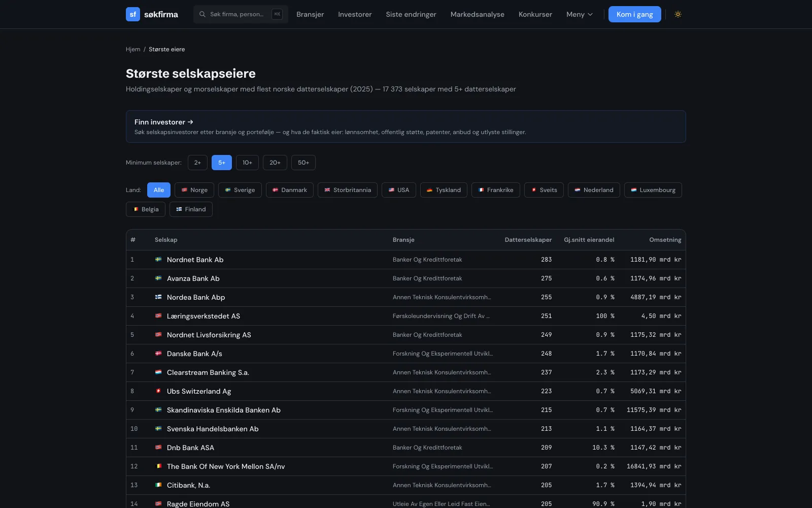The width and height of the screenshot is (812, 508).
Task: Click the sf logo icon
Action: point(133,14)
